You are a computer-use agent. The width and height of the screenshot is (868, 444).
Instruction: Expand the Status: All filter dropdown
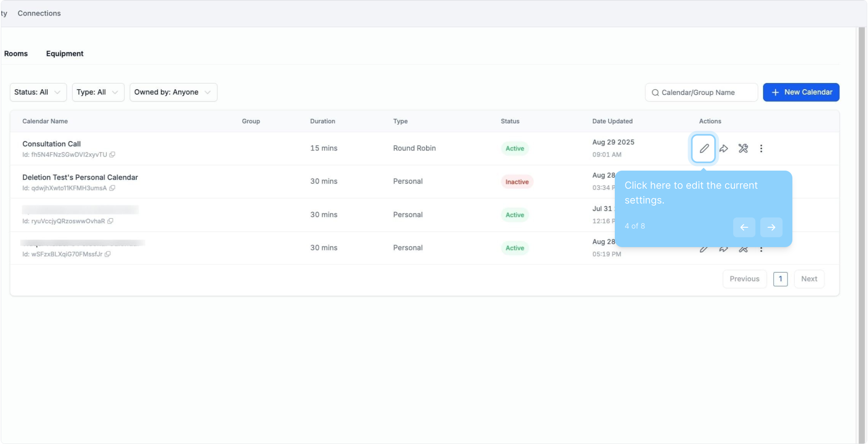tap(38, 92)
